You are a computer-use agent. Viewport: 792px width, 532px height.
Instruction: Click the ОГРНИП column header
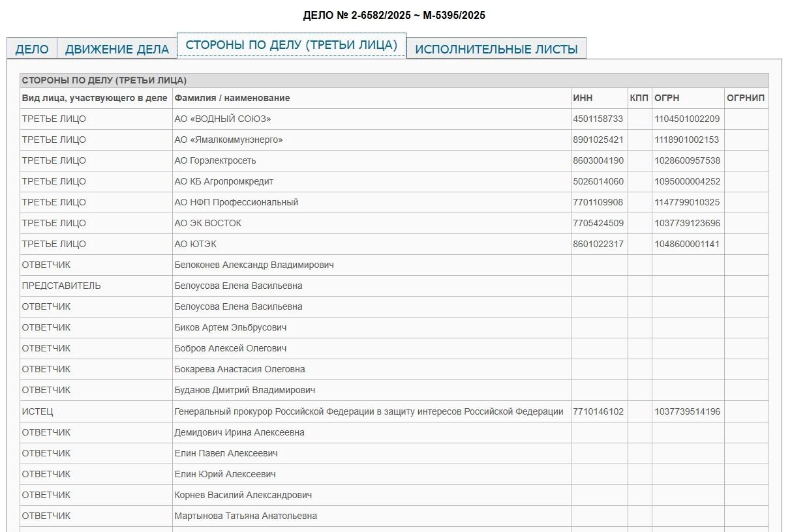(x=745, y=98)
